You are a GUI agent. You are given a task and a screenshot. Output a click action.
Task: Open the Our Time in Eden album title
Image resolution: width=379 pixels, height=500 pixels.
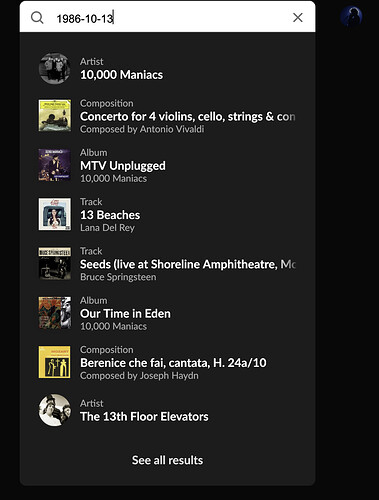(125, 314)
